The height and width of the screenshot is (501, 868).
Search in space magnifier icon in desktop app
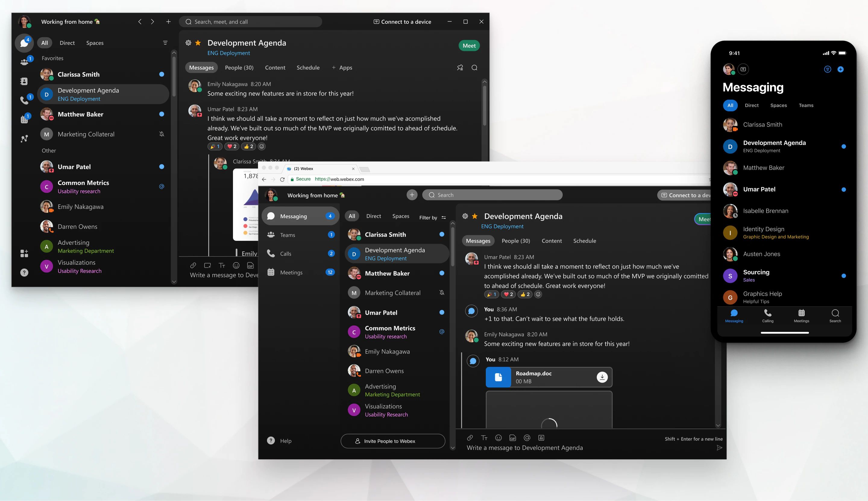(474, 68)
